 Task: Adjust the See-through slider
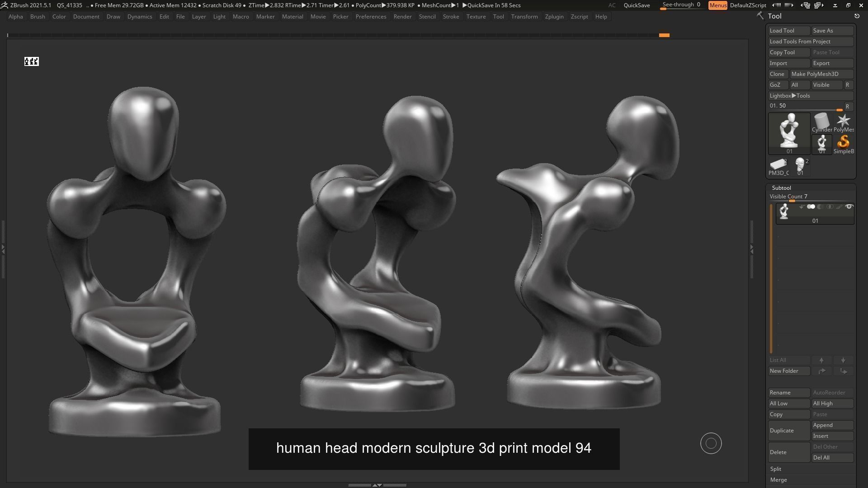[x=681, y=5]
